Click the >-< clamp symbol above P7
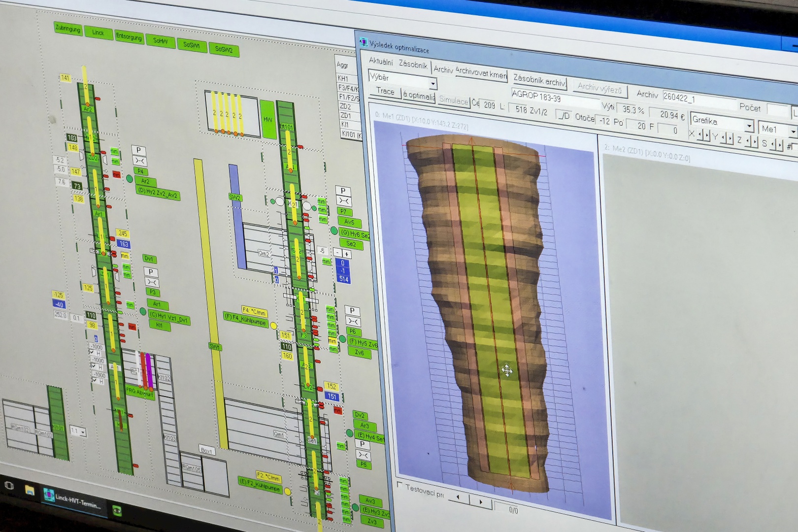 [x=343, y=201]
